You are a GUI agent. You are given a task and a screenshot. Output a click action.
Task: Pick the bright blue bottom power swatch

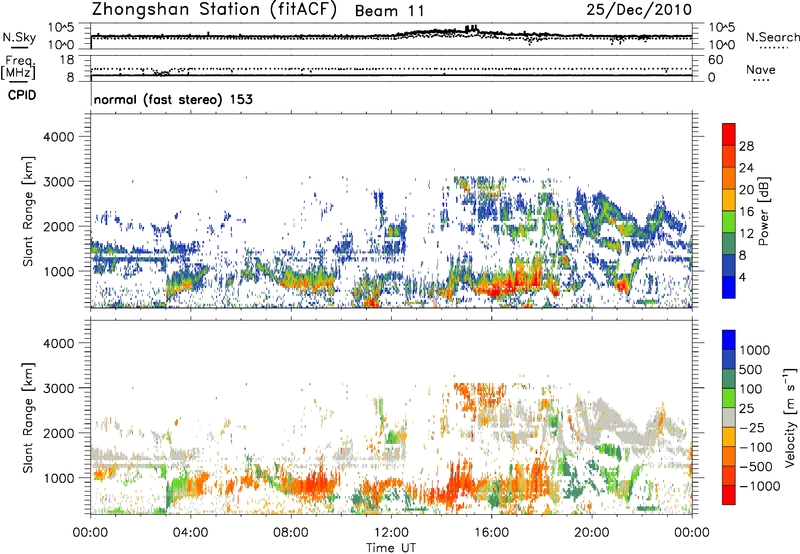point(729,287)
